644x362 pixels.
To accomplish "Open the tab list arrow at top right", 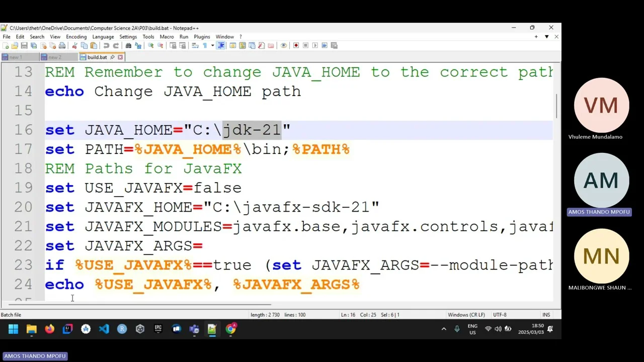I will tap(546, 37).
